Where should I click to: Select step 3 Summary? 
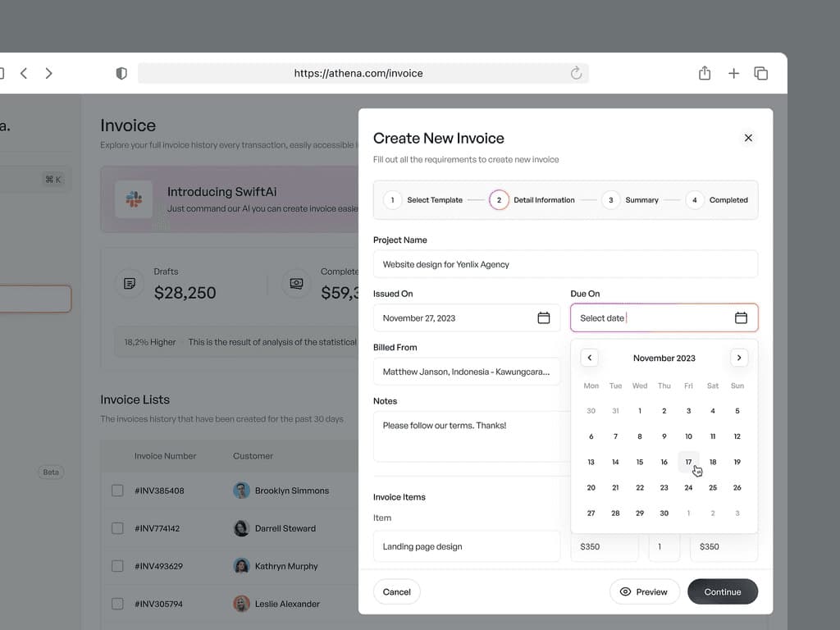(630, 200)
